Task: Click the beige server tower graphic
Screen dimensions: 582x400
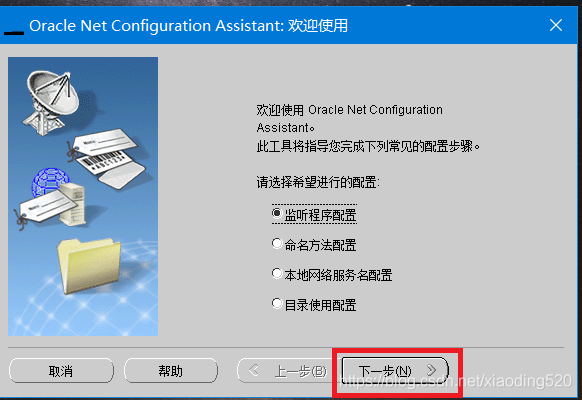Action: pos(73,203)
